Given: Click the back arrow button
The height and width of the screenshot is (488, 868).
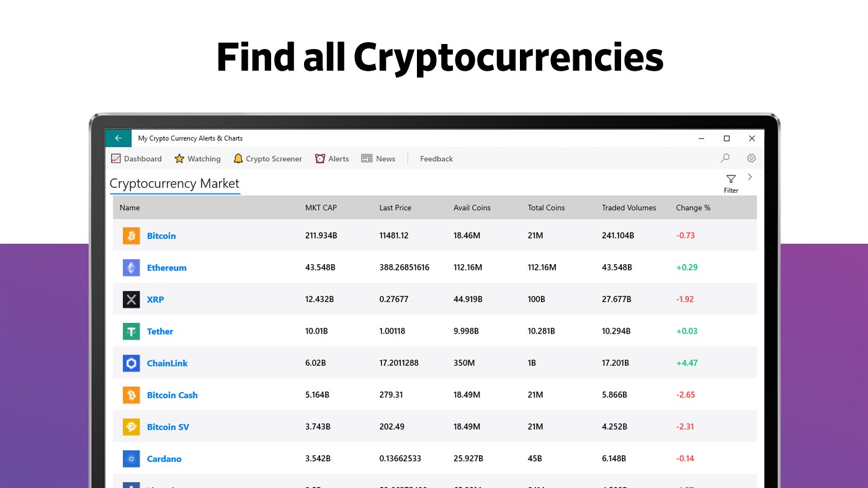Looking at the screenshot, I should (x=118, y=138).
